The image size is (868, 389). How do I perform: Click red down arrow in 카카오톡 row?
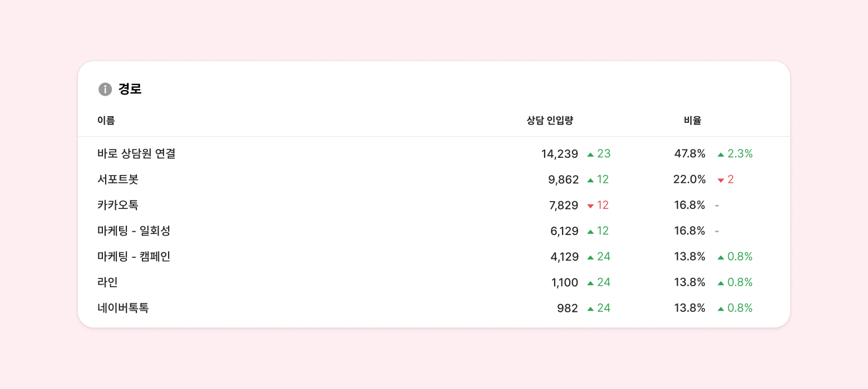pyautogui.click(x=590, y=206)
